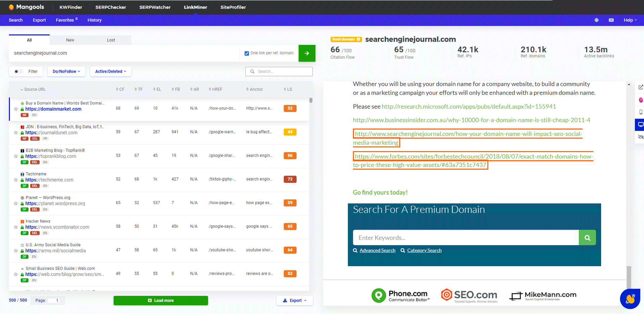
Task: Favorite the techmeme.com row star
Action: coord(16,180)
